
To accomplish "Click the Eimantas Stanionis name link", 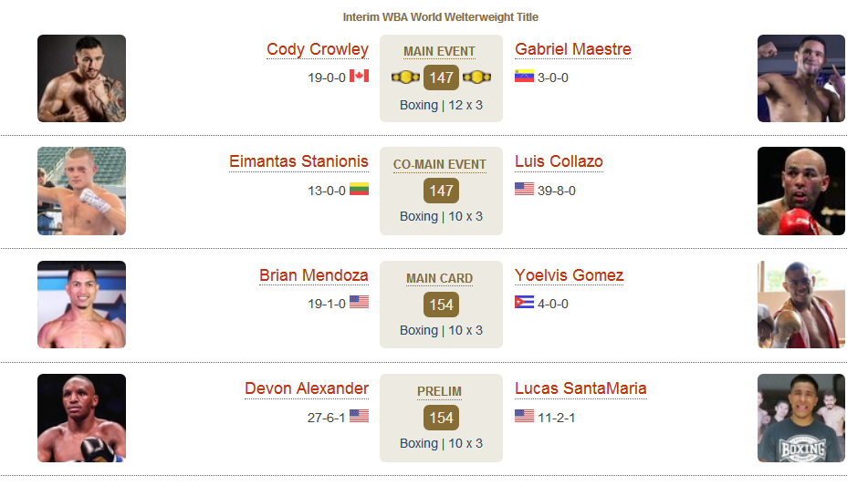I will (298, 161).
